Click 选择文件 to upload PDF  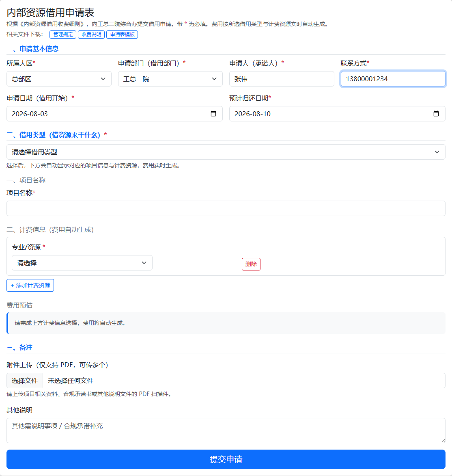tap(25, 381)
